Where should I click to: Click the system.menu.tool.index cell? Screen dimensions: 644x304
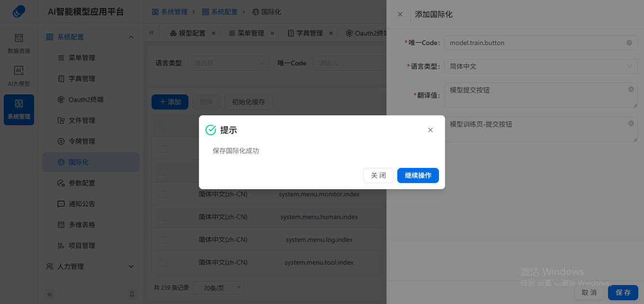click(319, 263)
